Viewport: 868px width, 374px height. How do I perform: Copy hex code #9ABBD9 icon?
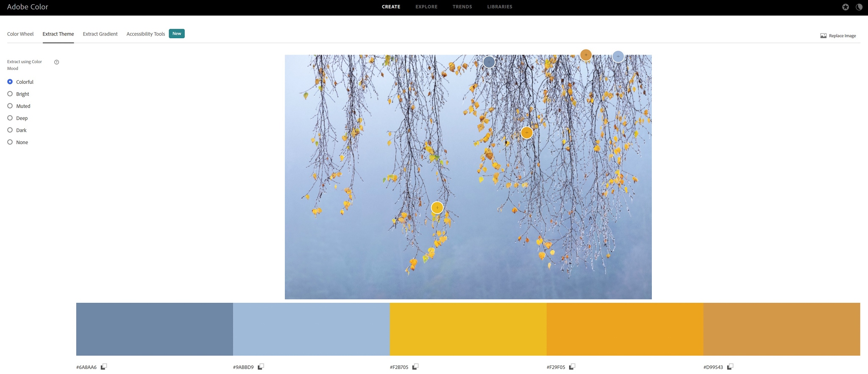pyautogui.click(x=261, y=367)
